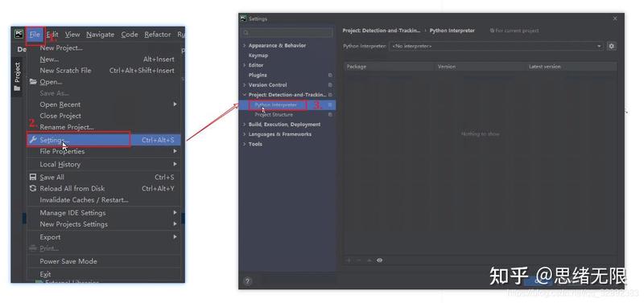This screenshot has width=644, height=303.
Task: Click the folder icon below the Project sidebar tab
Action: coord(17,88)
